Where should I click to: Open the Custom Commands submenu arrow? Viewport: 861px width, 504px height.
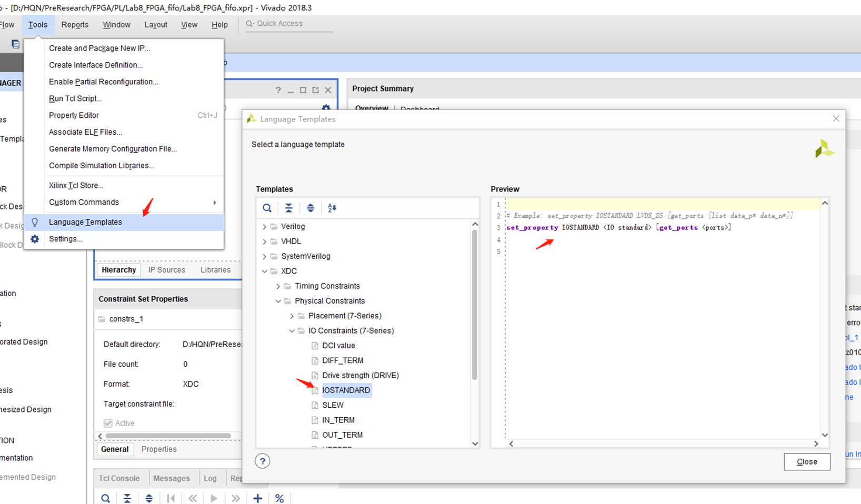point(215,203)
